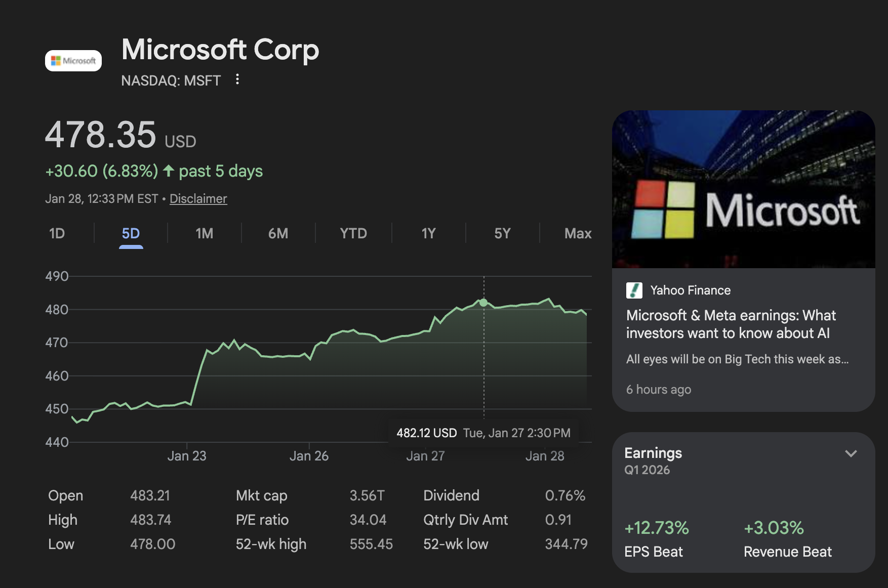Click the Microsoft logo icon

(73, 60)
